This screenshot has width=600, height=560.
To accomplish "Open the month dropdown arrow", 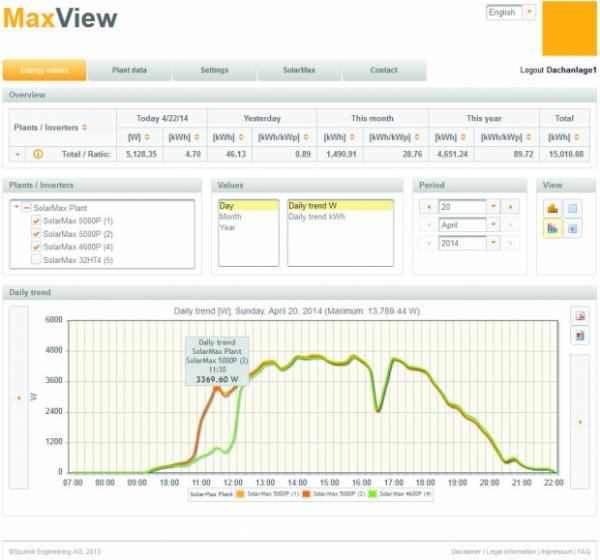I will coord(494,225).
